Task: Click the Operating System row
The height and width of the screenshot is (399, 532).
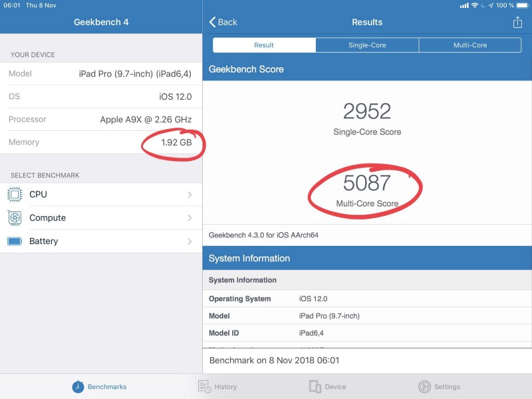Action: click(x=367, y=299)
